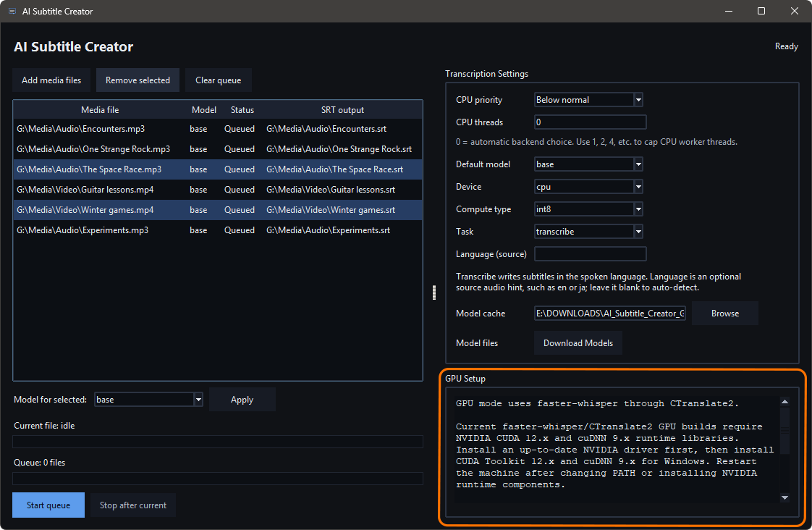
Task: Click the panel splitter handle
Action: (x=434, y=293)
